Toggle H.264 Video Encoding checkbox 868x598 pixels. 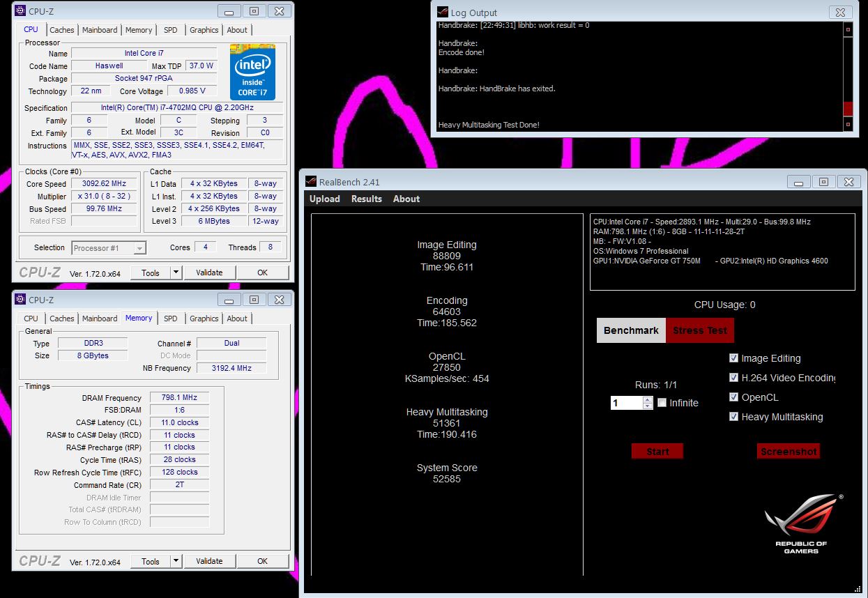[x=733, y=378]
